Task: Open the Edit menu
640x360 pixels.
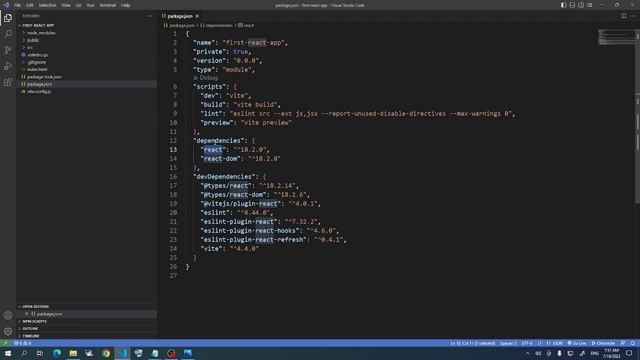Action: tap(29, 5)
